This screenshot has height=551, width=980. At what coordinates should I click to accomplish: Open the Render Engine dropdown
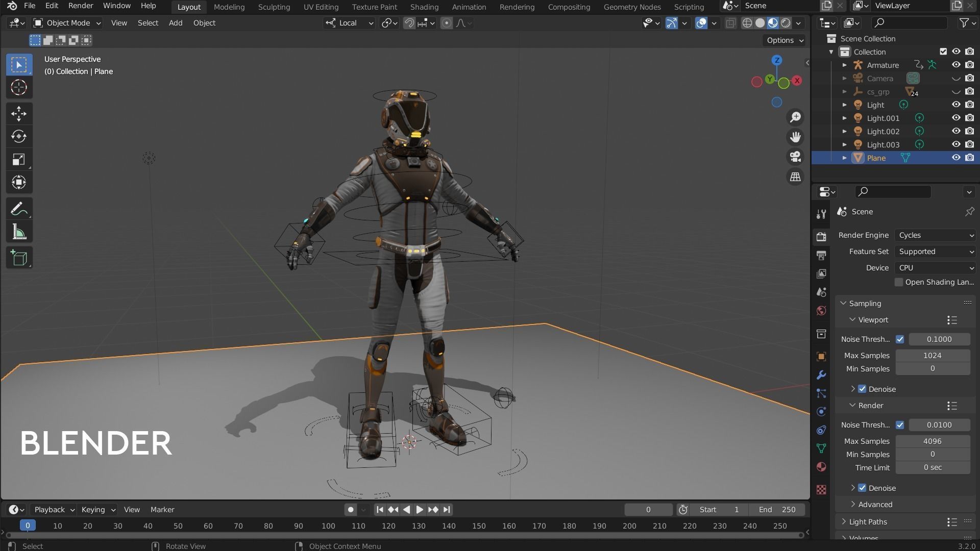click(x=936, y=235)
